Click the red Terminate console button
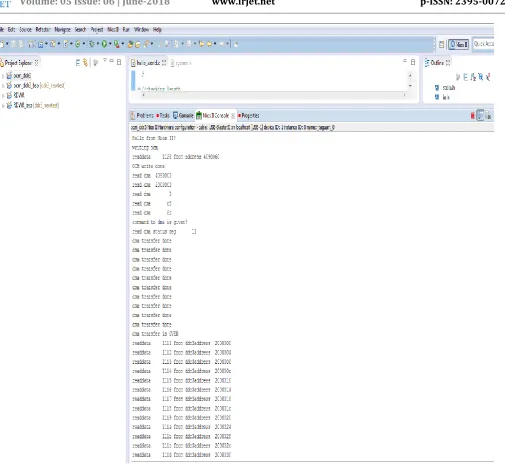Viewport: 505px width, 466px height. click(472, 116)
